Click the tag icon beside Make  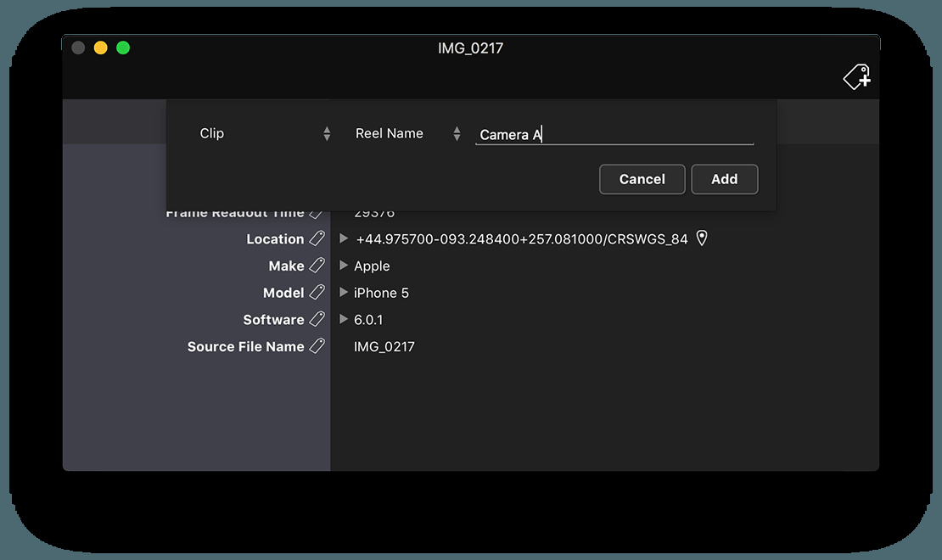(x=317, y=266)
